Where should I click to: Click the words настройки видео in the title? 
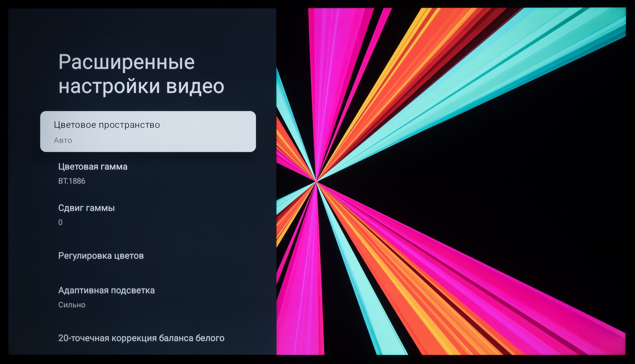141,86
